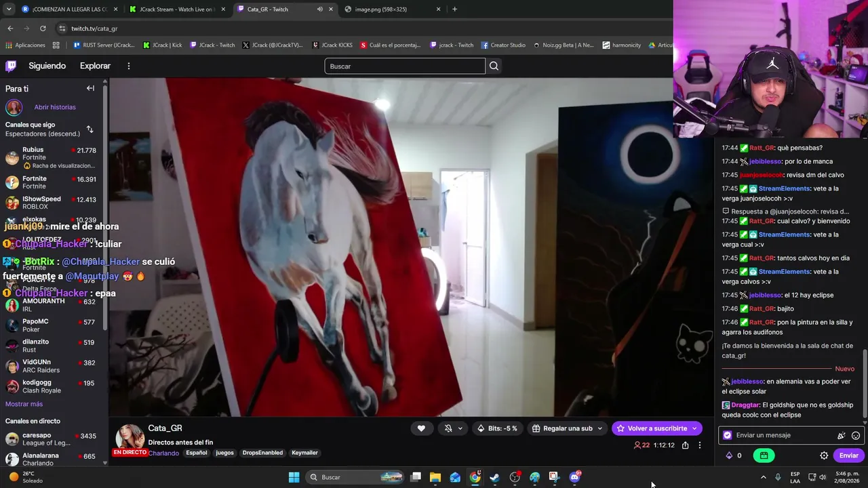This screenshot has height=488, width=868.
Task: Open File Explorer from the taskbar
Action: tap(435, 477)
